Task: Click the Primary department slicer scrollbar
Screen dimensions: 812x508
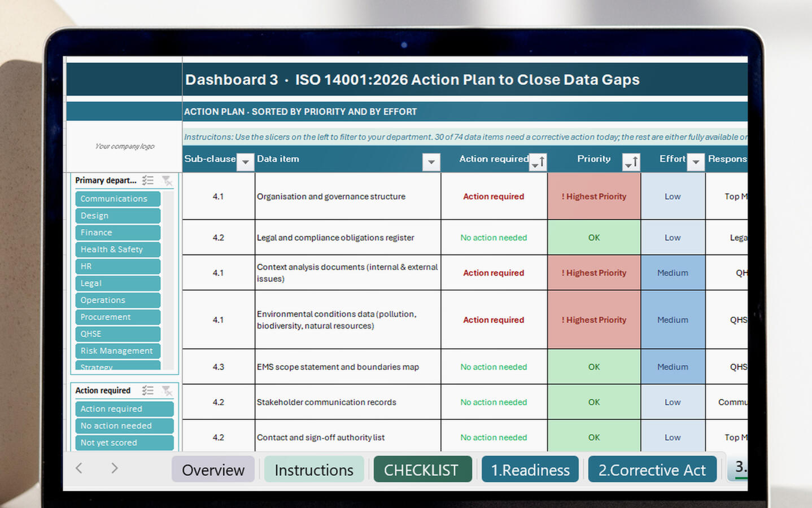Action: pos(168,281)
